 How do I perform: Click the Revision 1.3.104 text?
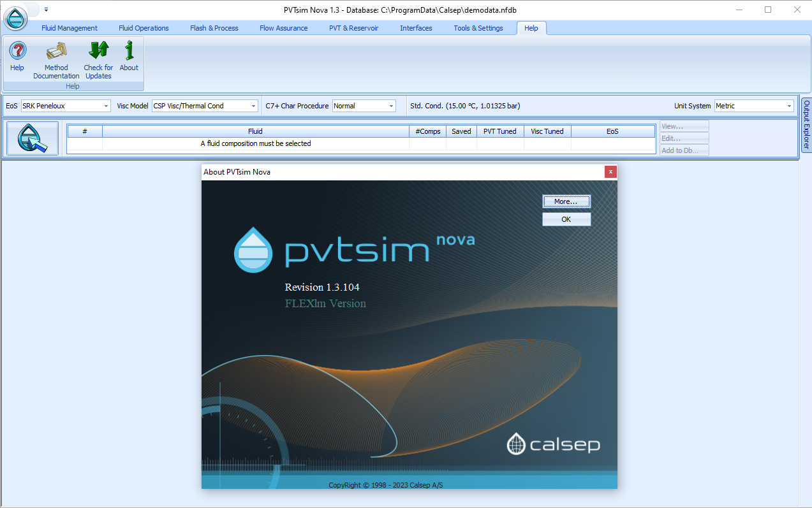322,287
